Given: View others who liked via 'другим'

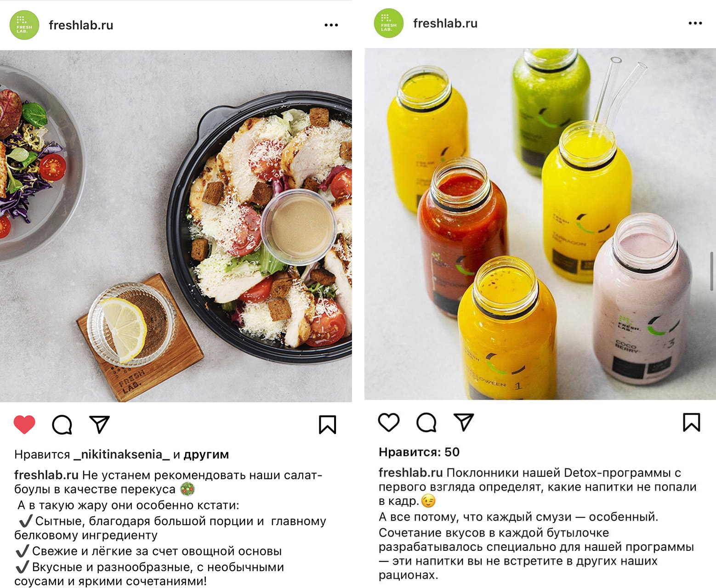Looking at the screenshot, I should pyautogui.click(x=206, y=454).
